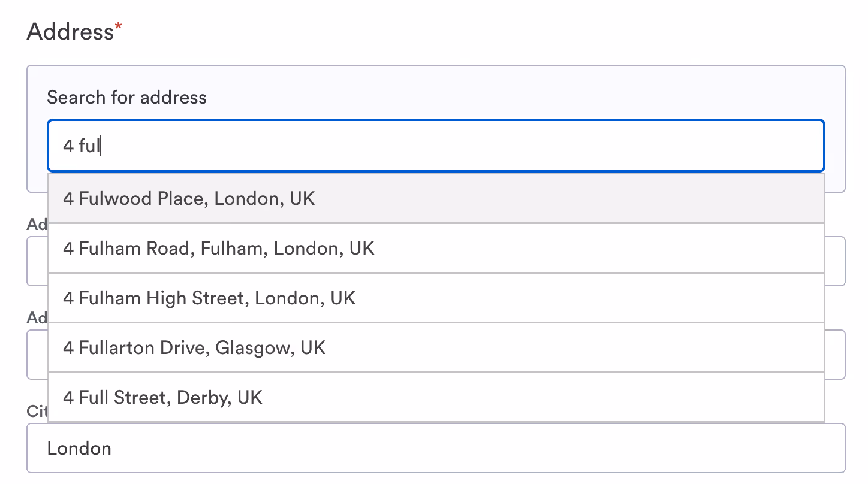Select the 4 Fullarton Drive, Glasgow option
The image size is (868, 484).
194,347
